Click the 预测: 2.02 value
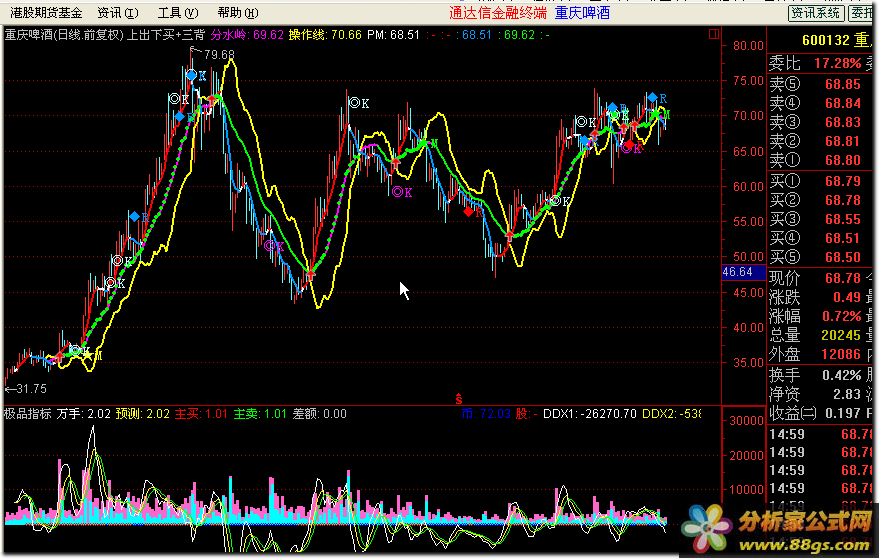The width and height of the screenshot is (881, 560). click(143, 414)
